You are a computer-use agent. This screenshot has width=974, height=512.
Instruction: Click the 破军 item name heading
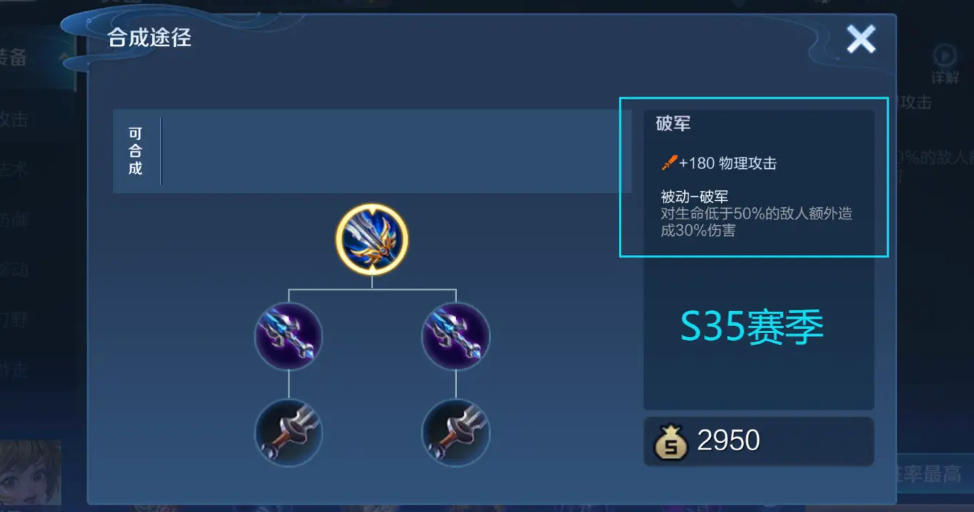click(x=673, y=124)
